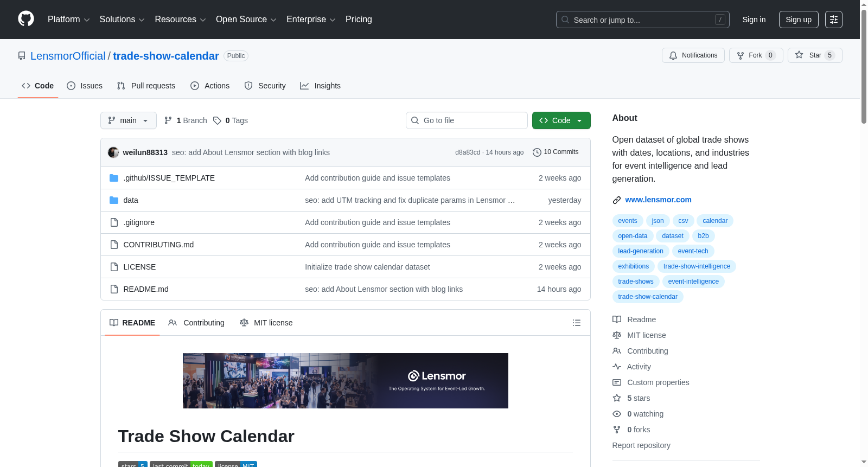This screenshot has height=467, width=868.
Task: Open the README outline list icon
Action: pos(577,323)
